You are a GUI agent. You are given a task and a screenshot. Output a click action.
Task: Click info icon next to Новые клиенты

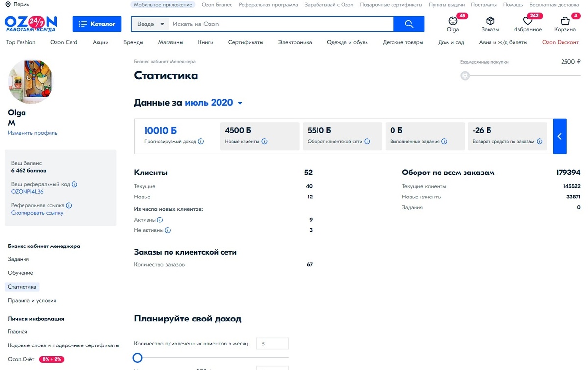(x=264, y=141)
